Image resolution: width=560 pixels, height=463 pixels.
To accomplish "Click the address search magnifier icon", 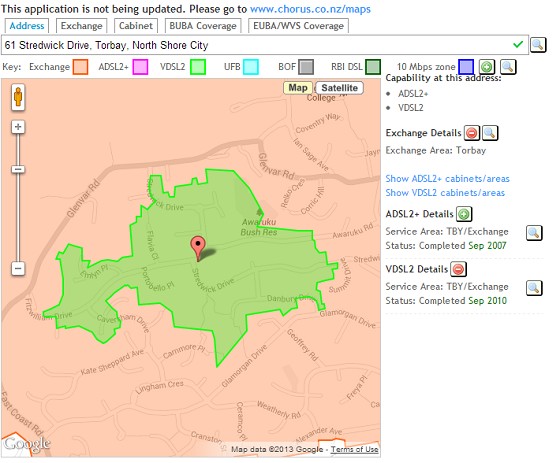I will [x=538, y=45].
